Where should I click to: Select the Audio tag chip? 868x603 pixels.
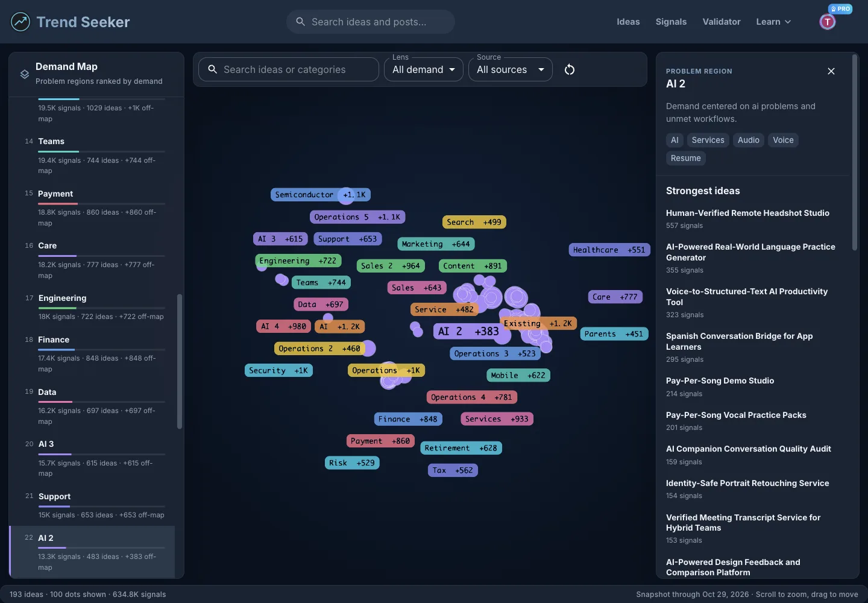(x=749, y=140)
